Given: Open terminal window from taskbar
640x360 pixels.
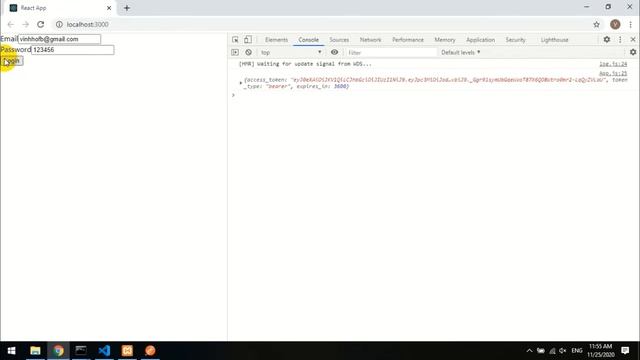Looking at the screenshot, I should (x=81, y=351).
